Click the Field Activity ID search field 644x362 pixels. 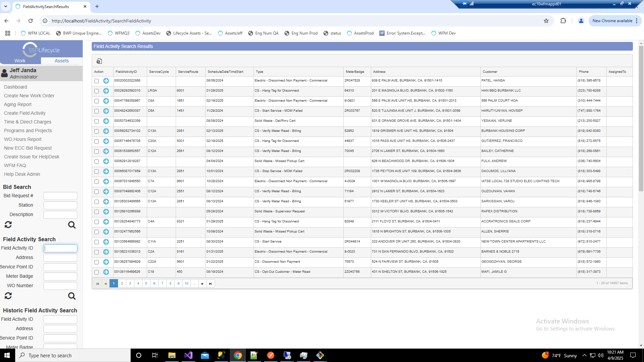coord(60,248)
